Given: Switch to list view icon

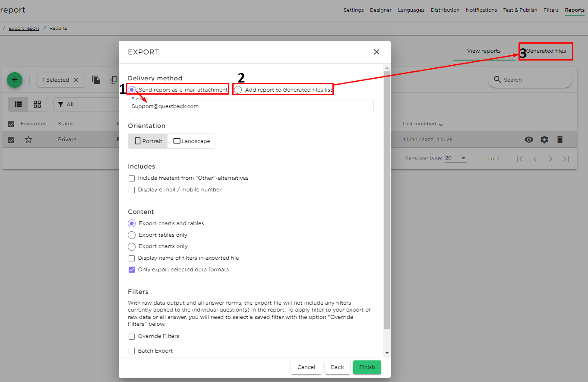Looking at the screenshot, I should coord(18,104).
